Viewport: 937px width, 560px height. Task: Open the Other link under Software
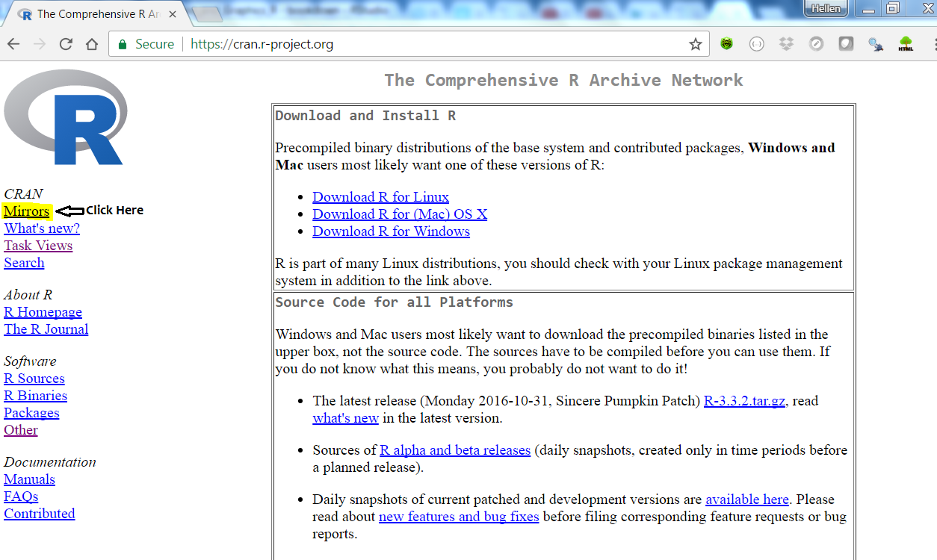tap(21, 430)
